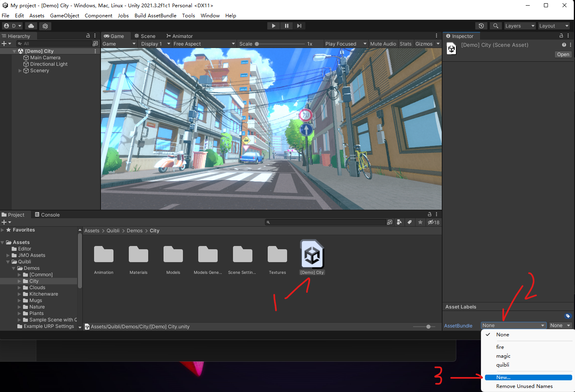The image size is (575, 392).
Task: Lock the Hierarchy panel
Action: click(x=88, y=36)
